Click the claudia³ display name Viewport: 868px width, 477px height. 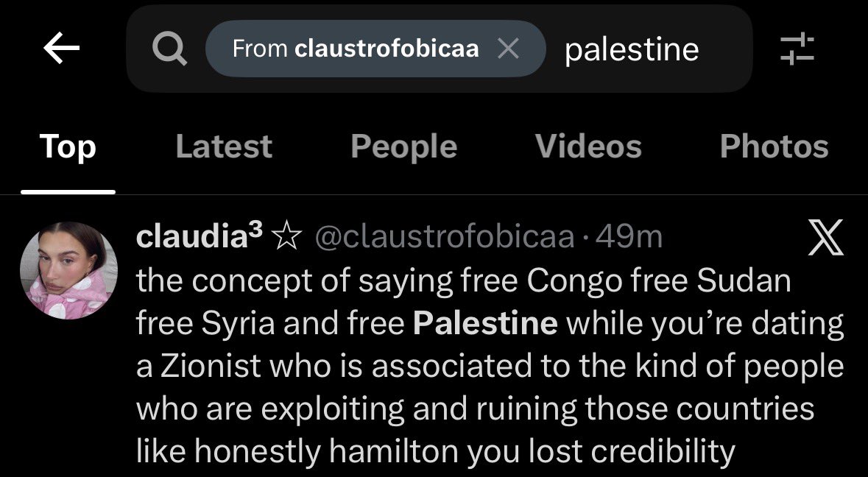click(x=200, y=237)
